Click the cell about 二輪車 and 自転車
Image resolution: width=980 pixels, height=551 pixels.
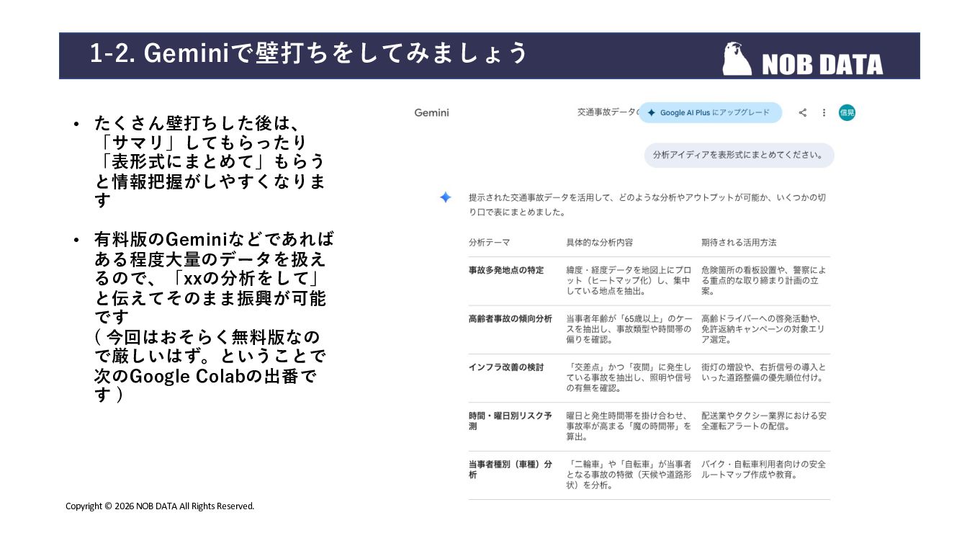[x=629, y=475]
